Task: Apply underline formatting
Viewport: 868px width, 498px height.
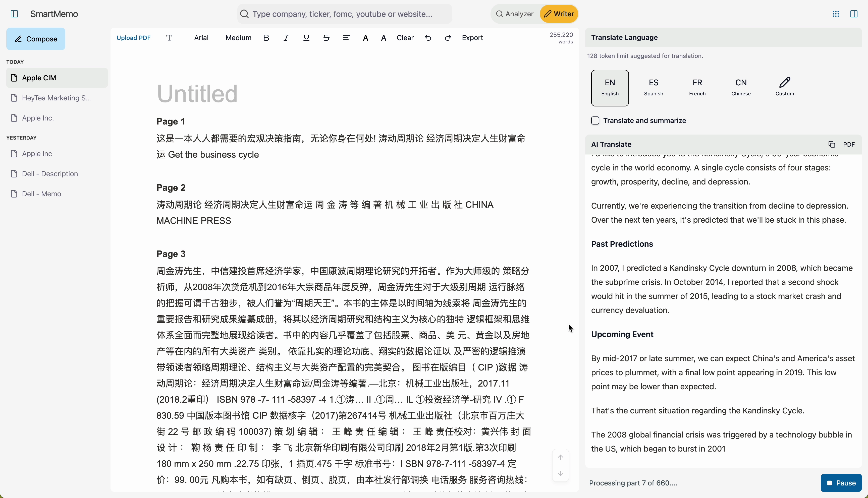Action: pos(306,38)
